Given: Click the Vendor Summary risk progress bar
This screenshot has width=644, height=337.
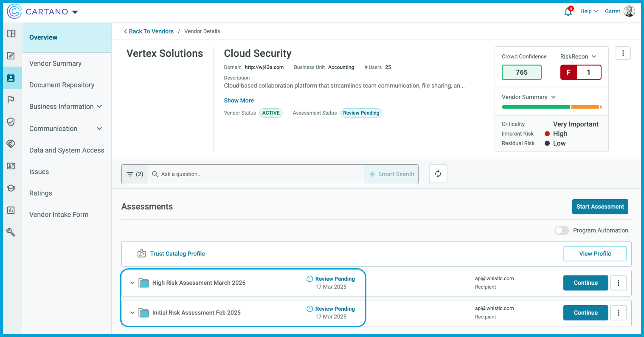Looking at the screenshot, I should click(x=552, y=107).
